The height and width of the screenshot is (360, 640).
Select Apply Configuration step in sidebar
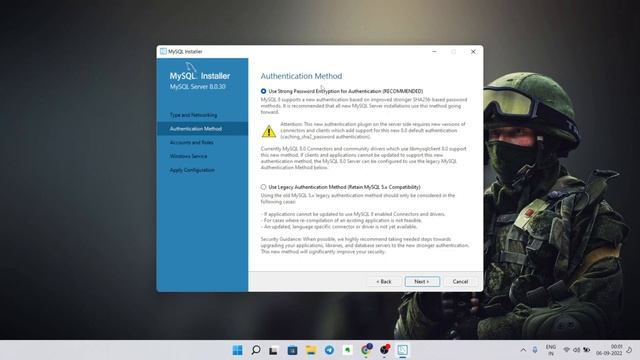tap(192, 170)
